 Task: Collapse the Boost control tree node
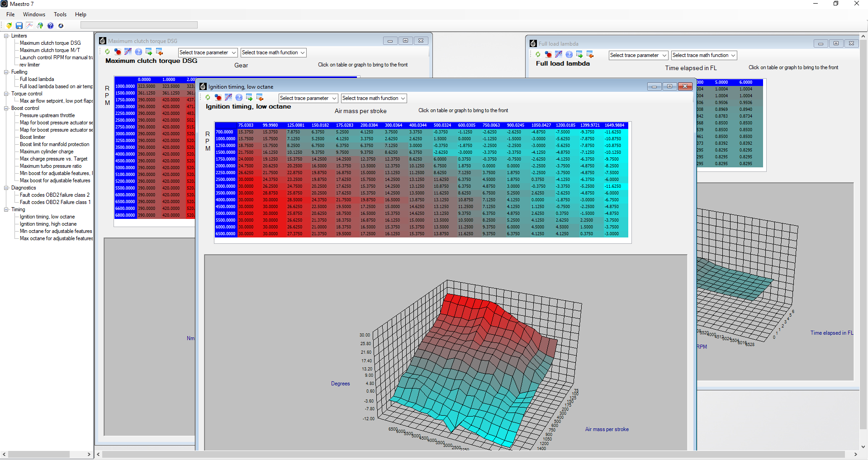[6, 108]
